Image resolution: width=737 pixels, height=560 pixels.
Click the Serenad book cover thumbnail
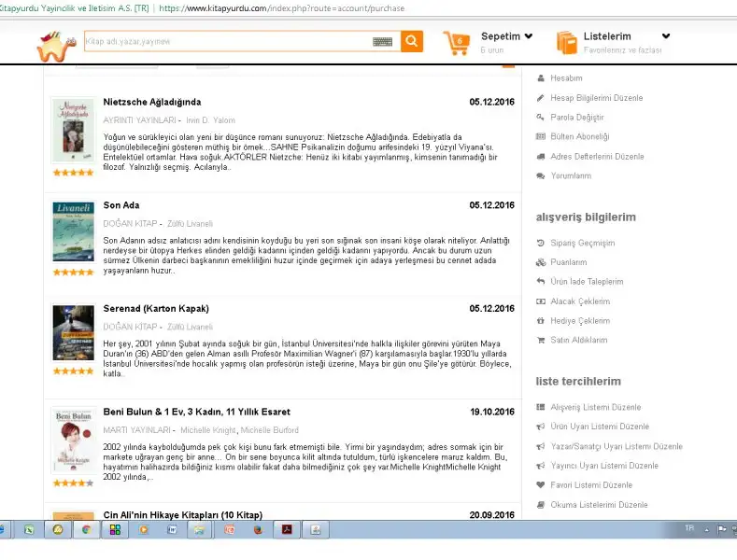pyautogui.click(x=73, y=333)
